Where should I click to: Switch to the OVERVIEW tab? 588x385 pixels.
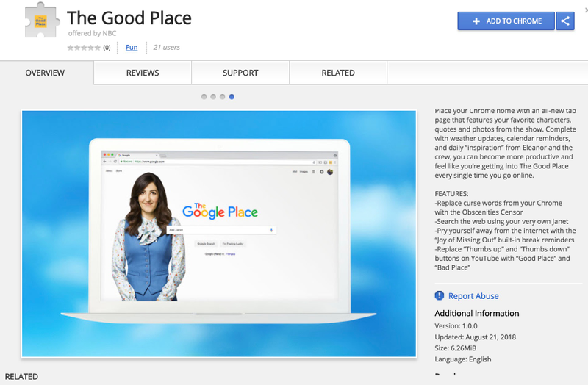pos(45,73)
